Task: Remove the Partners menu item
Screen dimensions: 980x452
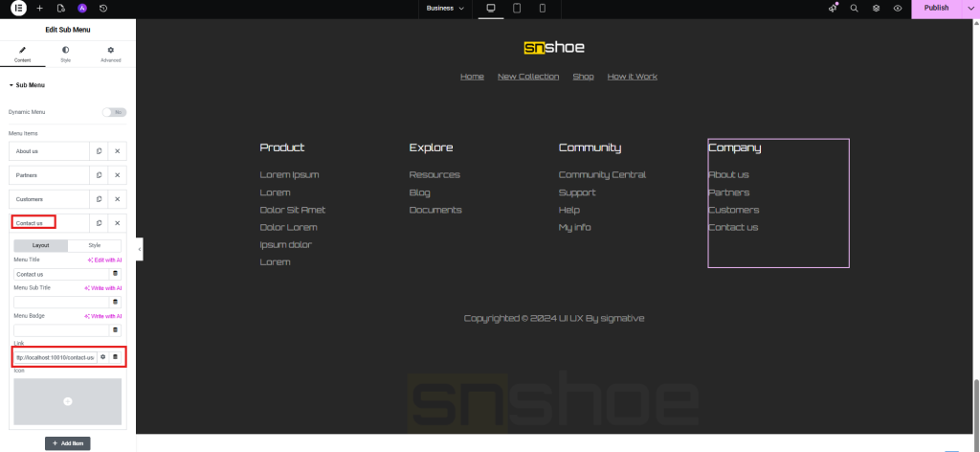Action: 117,175
